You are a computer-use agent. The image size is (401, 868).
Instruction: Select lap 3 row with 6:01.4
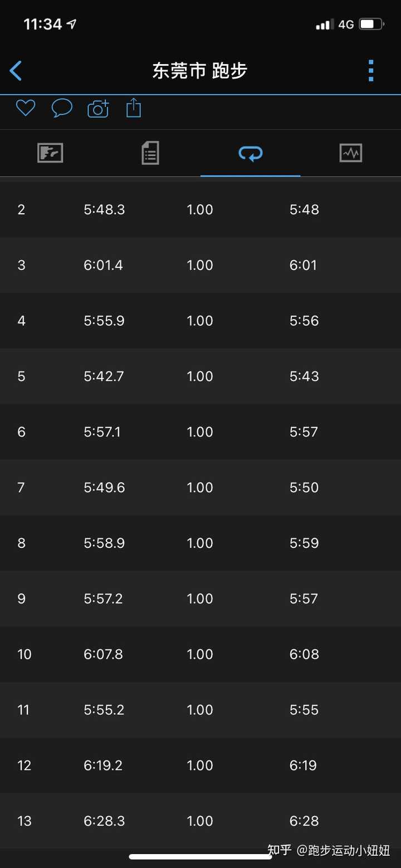coord(200,265)
